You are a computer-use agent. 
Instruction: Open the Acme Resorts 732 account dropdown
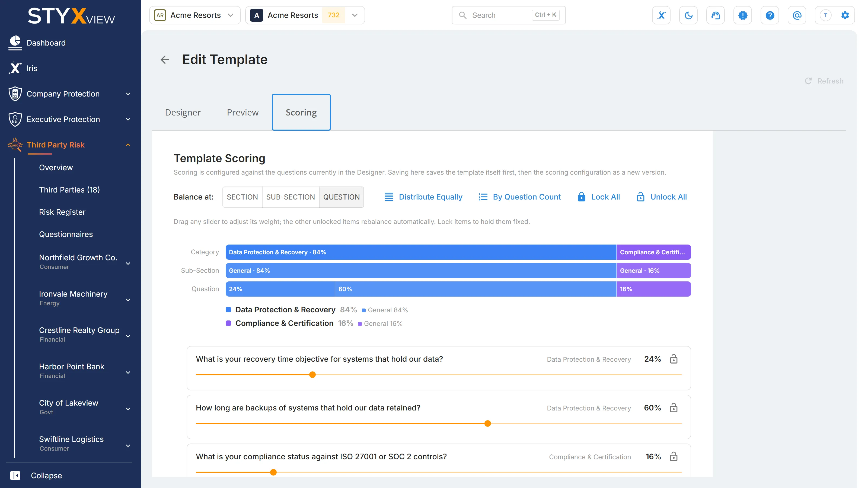pyautogui.click(x=305, y=15)
